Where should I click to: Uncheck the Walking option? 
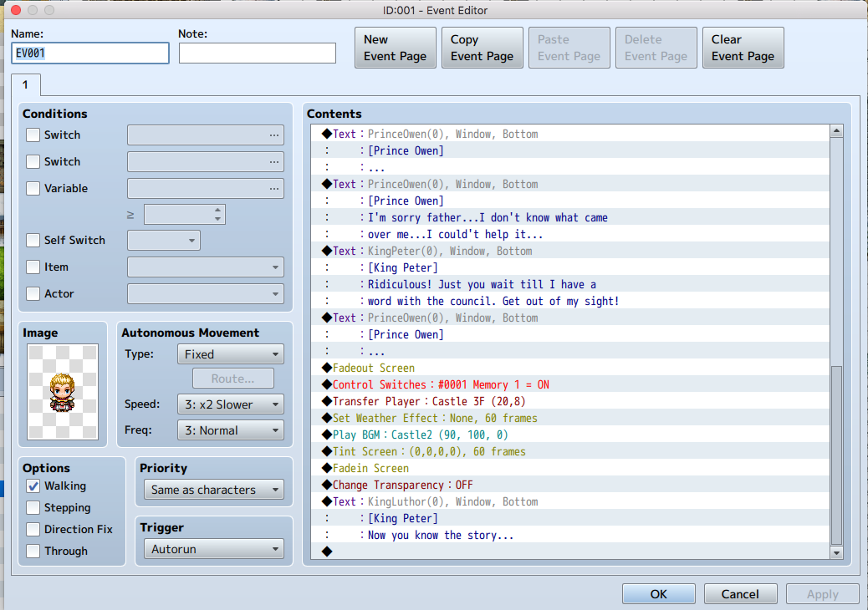[x=33, y=486]
